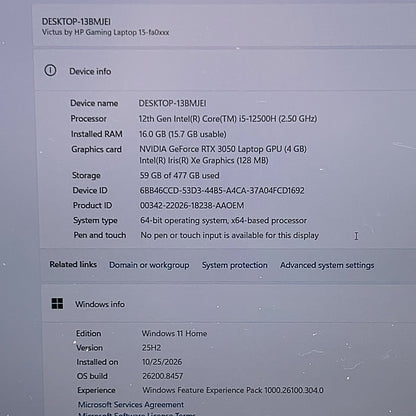Viewport: 416px width, 416px height.
Task: Click the DESKTOP-13BMJEI title at the top
Action: coord(76,22)
